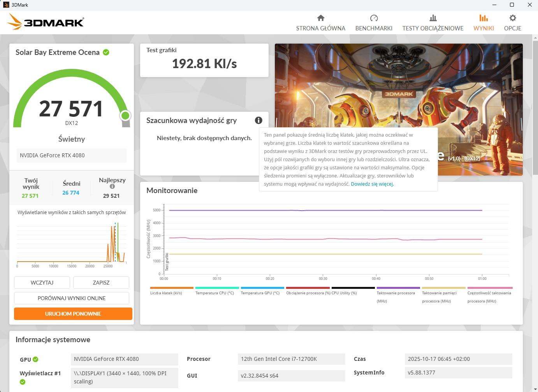Viewport: 538px width, 392px height.
Task: Click the Średni score 26 774
Action: (x=71, y=193)
